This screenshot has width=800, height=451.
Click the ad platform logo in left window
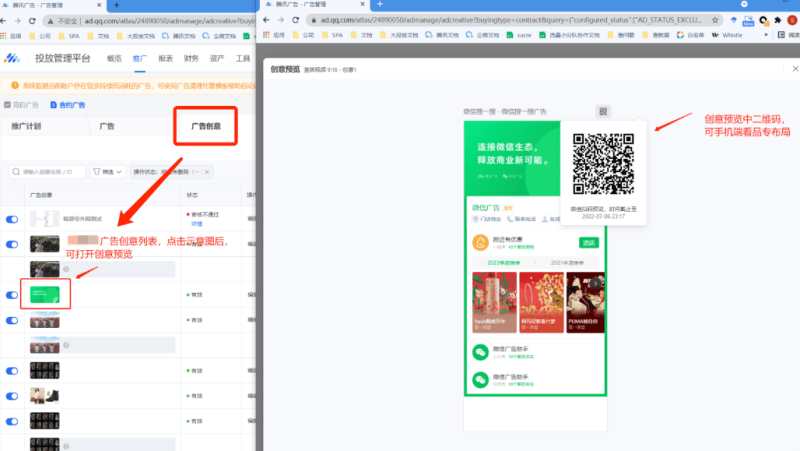(12, 58)
